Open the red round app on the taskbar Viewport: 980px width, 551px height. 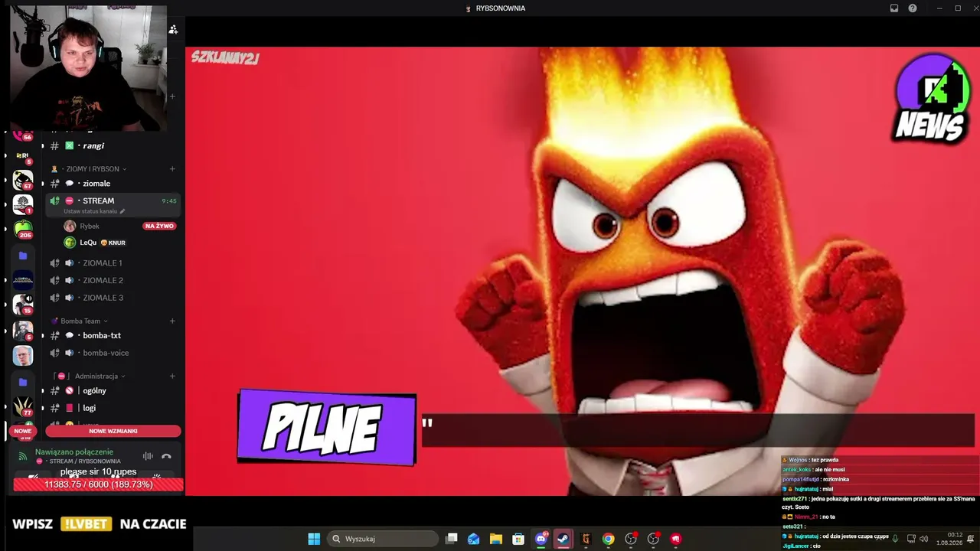(x=675, y=539)
